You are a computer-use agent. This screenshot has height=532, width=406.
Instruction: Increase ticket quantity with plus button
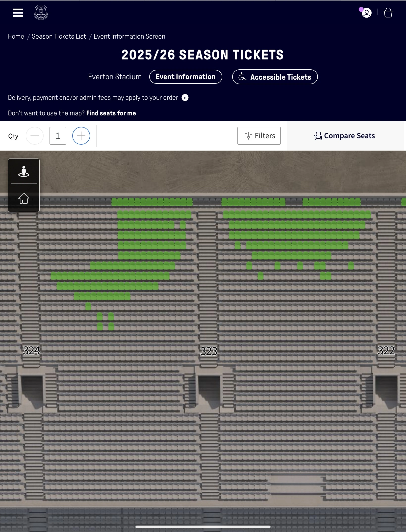click(81, 136)
